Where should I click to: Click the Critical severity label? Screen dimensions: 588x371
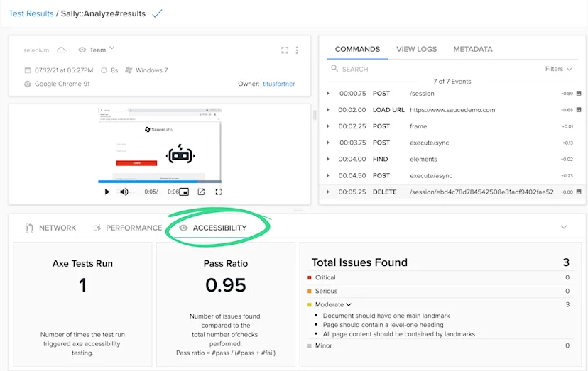coord(325,277)
